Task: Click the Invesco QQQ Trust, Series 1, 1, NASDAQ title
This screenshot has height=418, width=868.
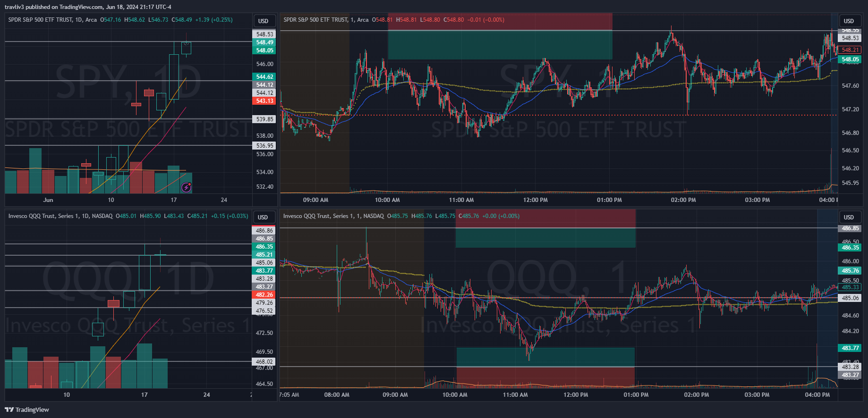Action: (333, 216)
